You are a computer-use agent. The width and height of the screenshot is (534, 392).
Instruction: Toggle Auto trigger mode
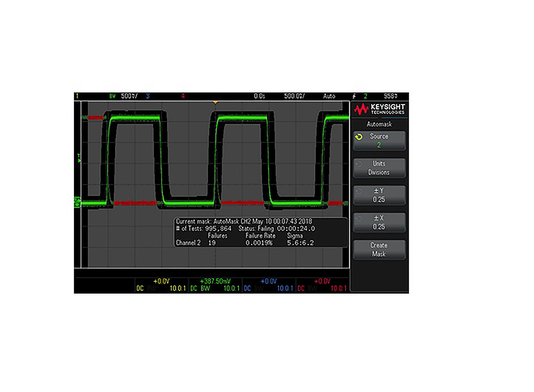pos(330,96)
